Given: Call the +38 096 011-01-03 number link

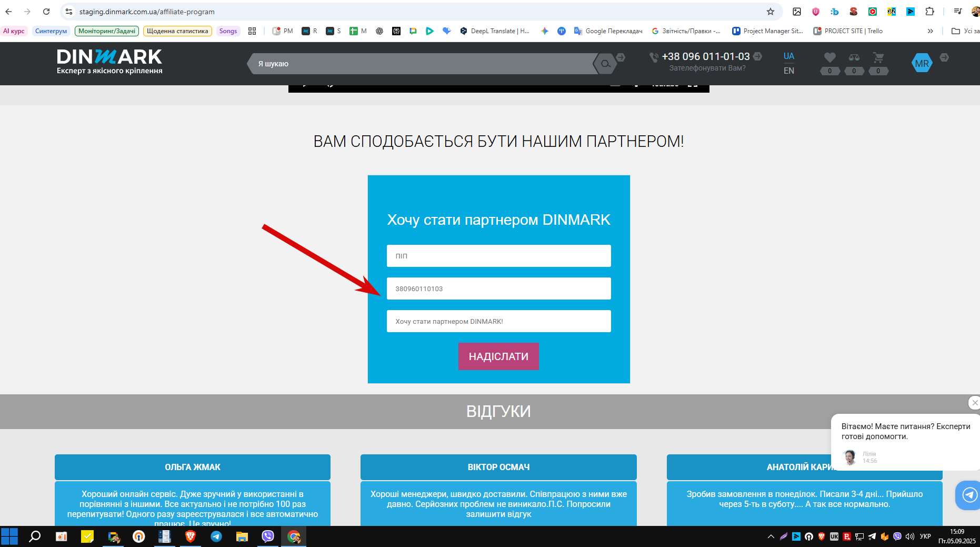Looking at the screenshot, I should click(x=705, y=56).
